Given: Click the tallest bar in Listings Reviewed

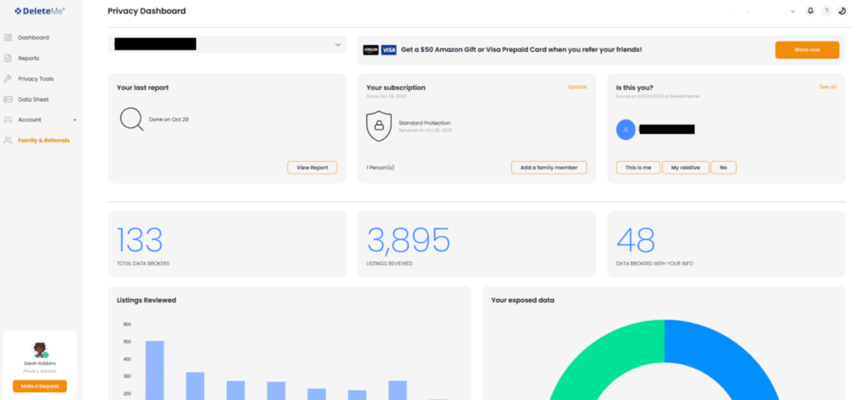Looking at the screenshot, I should (x=154, y=370).
